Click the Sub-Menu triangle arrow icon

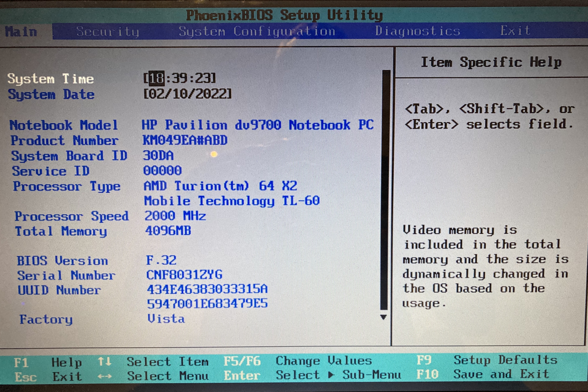(x=331, y=375)
